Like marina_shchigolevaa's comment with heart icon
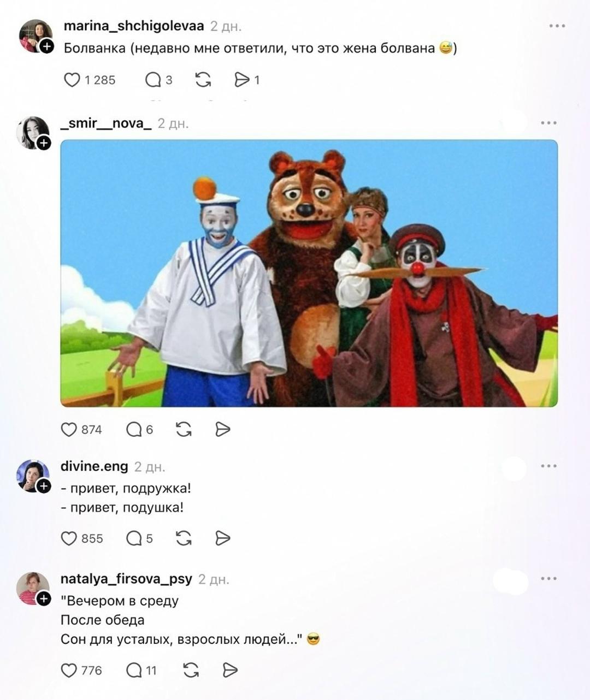590x700 pixels. tap(72, 80)
